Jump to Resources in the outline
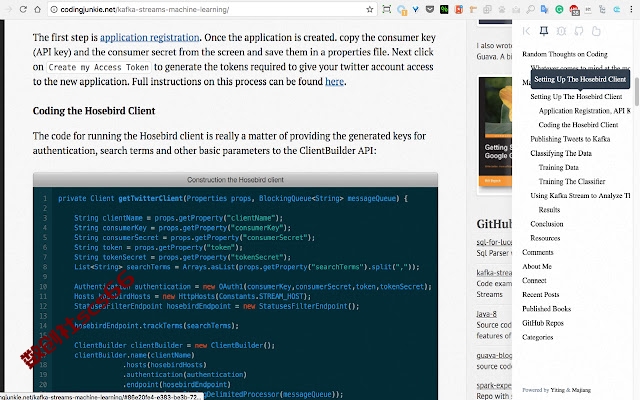The image size is (640, 400). tap(545, 238)
